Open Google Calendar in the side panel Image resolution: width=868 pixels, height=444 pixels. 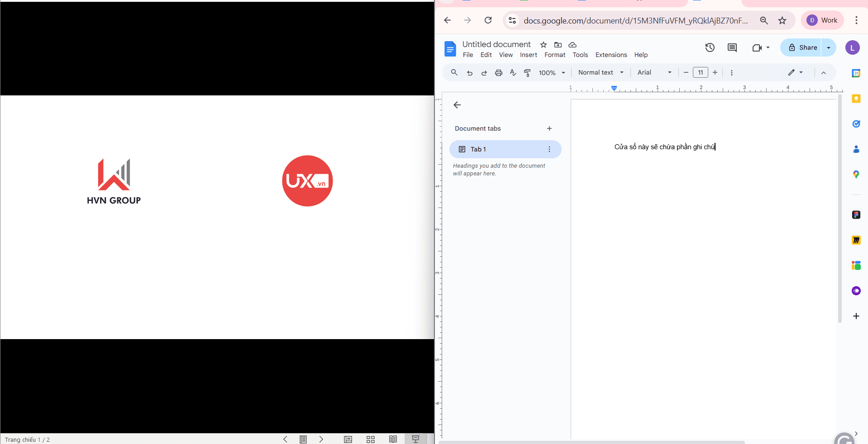[x=856, y=73]
